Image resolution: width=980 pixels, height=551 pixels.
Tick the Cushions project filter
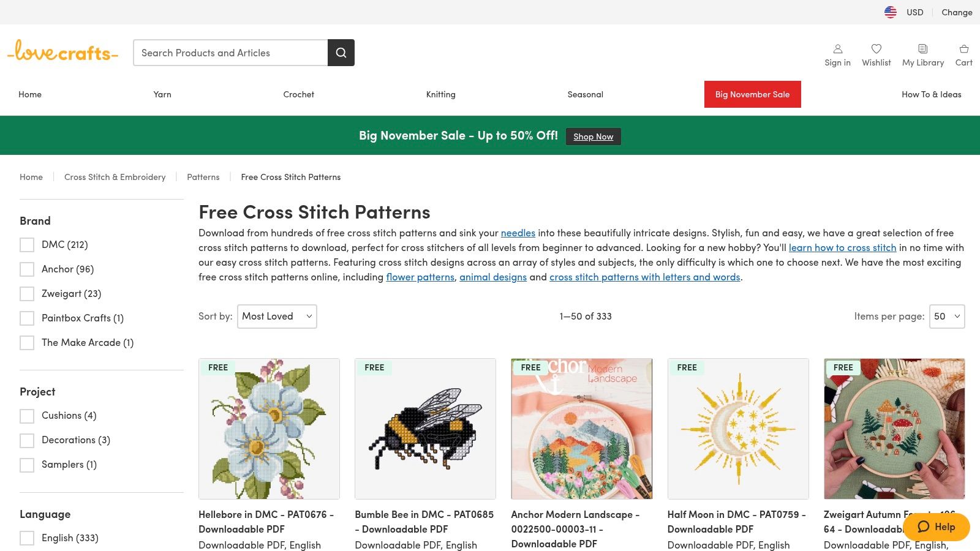(x=27, y=416)
